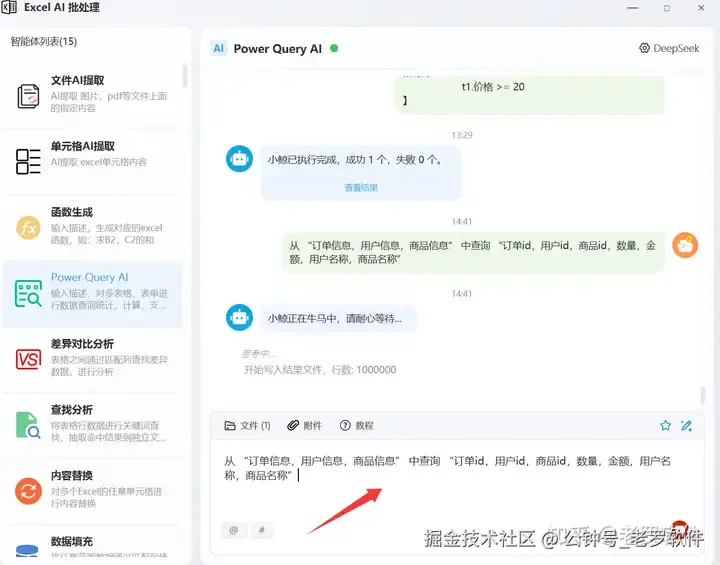Click the @ mention button

click(x=234, y=530)
